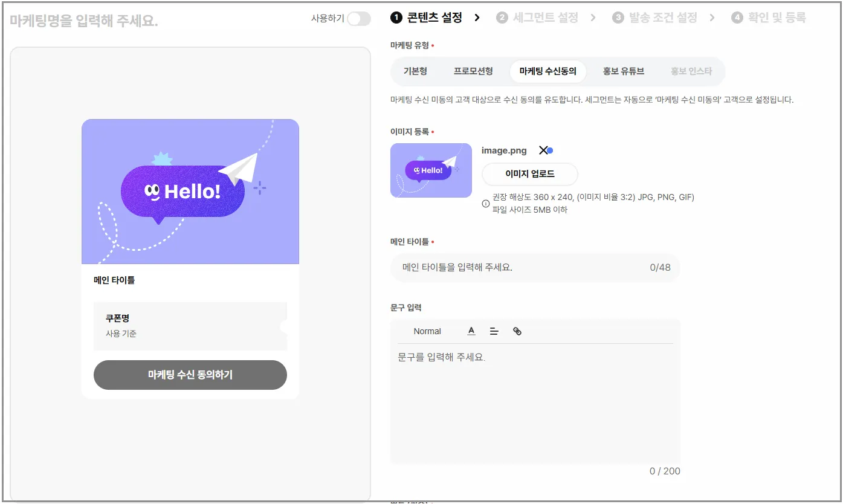Click the 0/48 character counter
The image size is (843, 504).
click(660, 267)
